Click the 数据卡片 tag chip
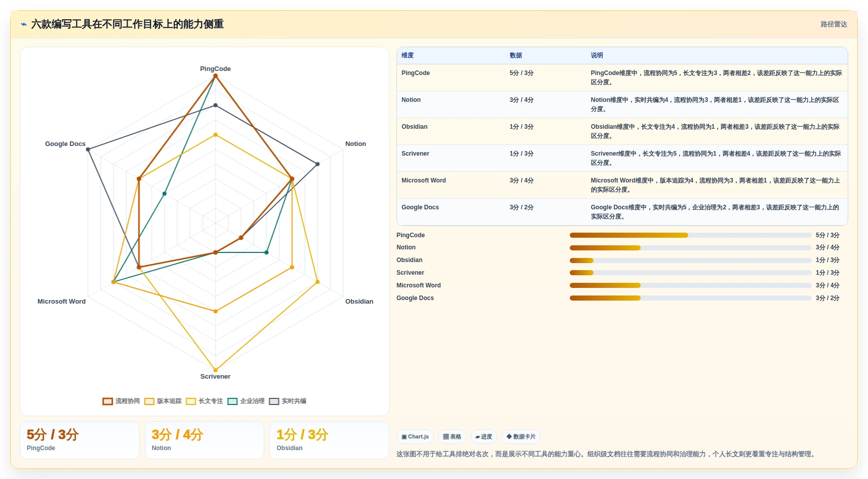Image resolution: width=868 pixels, height=479 pixels. coord(521,436)
